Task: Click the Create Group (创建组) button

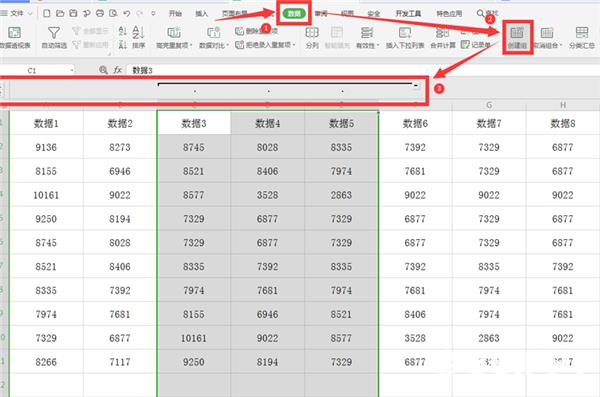Action: (x=517, y=37)
